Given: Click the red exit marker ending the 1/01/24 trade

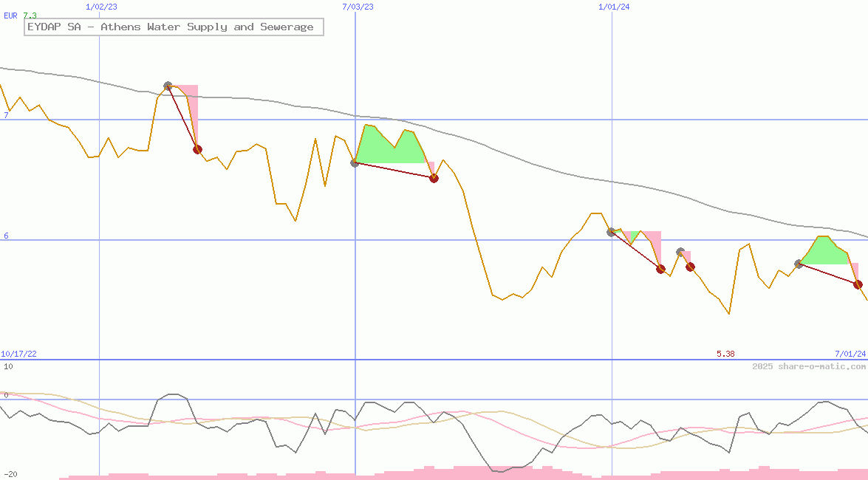Looking at the screenshot, I should point(660,269).
